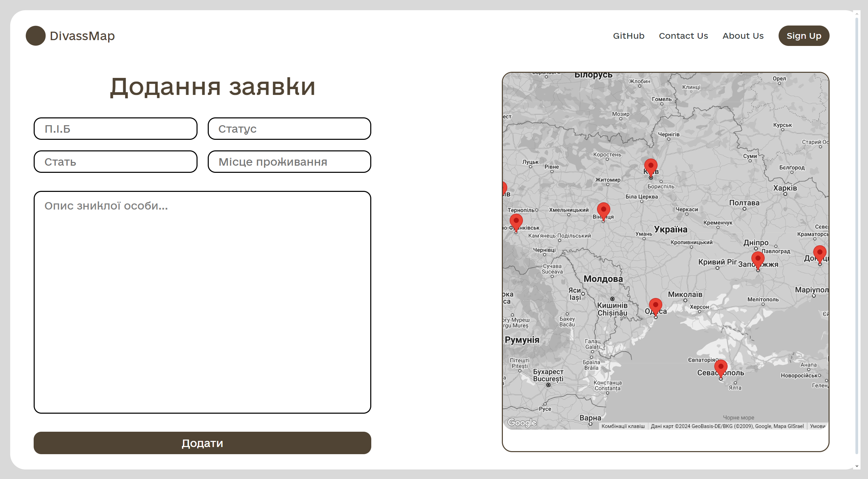Image resolution: width=868 pixels, height=479 pixels.
Task: Click the red map pin on Kyiv
Action: [650, 167]
